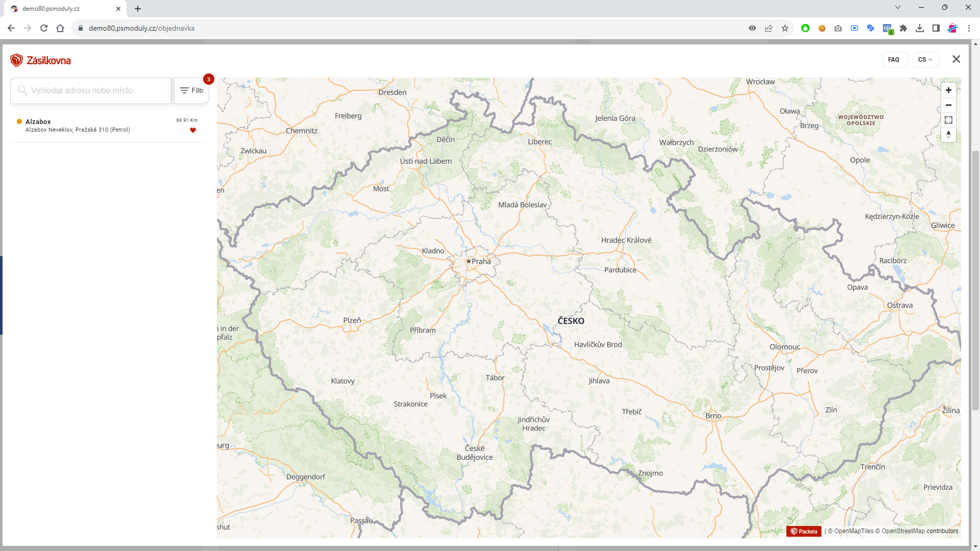Screen dimensions: 980x551
Task: Zoom out on the map
Action: (948, 105)
